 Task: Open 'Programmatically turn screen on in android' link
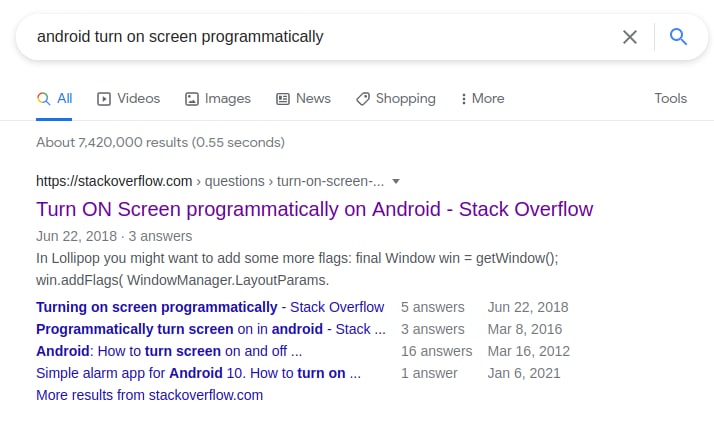pos(211,329)
